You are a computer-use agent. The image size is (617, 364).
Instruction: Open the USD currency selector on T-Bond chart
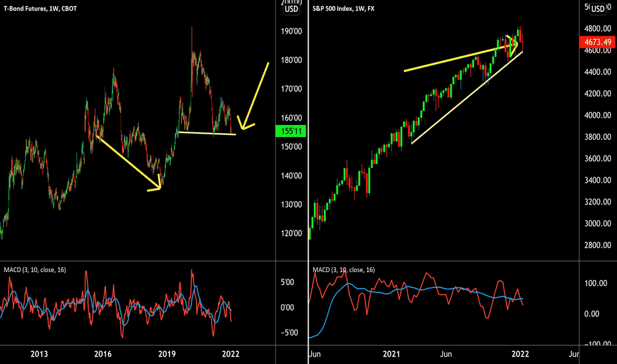point(291,9)
